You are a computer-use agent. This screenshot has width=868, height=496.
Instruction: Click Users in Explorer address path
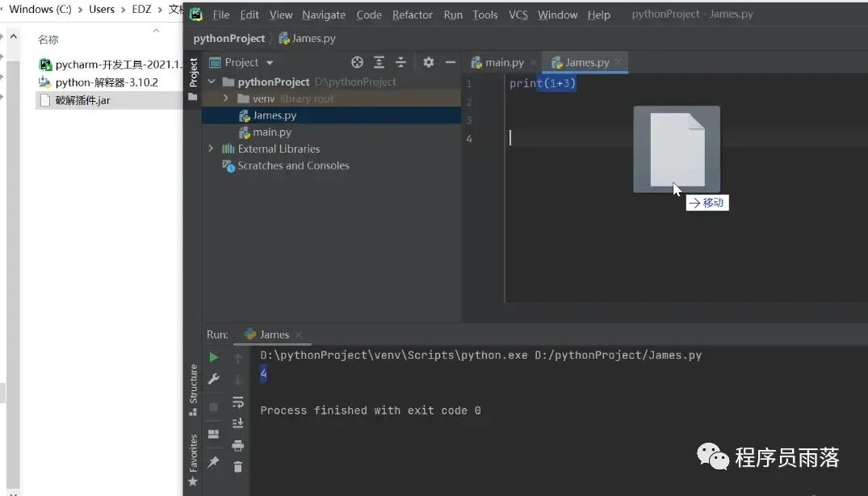102,10
